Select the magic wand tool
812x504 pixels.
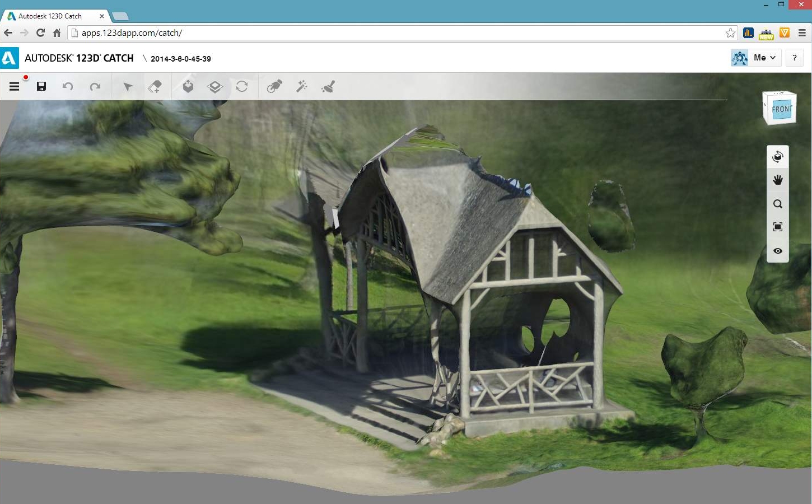click(302, 86)
